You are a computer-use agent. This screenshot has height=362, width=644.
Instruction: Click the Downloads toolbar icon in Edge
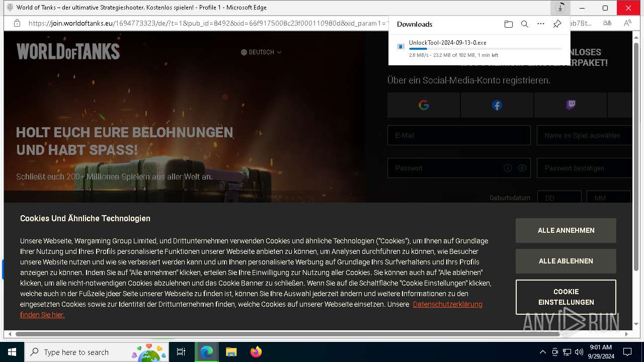pos(560,8)
